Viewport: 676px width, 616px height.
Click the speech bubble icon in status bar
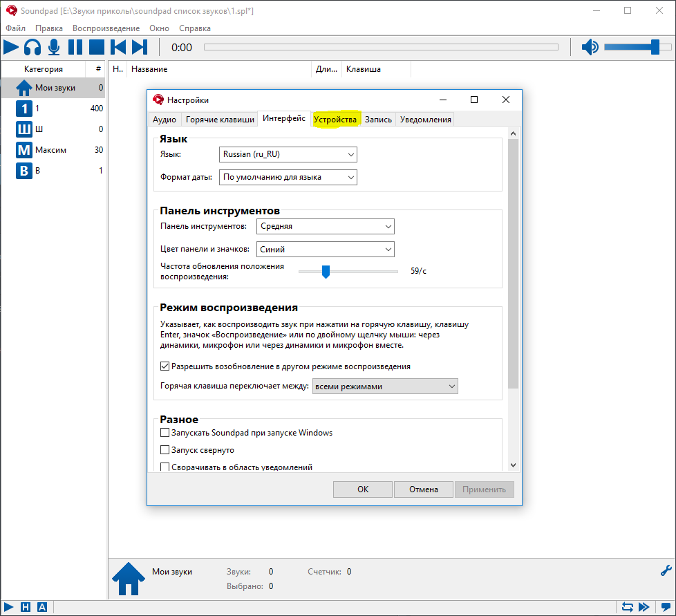(x=666, y=608)
